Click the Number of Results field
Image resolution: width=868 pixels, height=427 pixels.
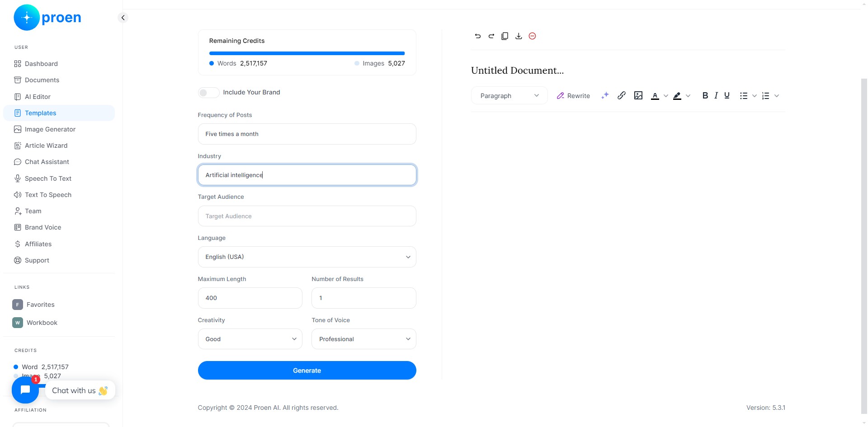(364, 298)
